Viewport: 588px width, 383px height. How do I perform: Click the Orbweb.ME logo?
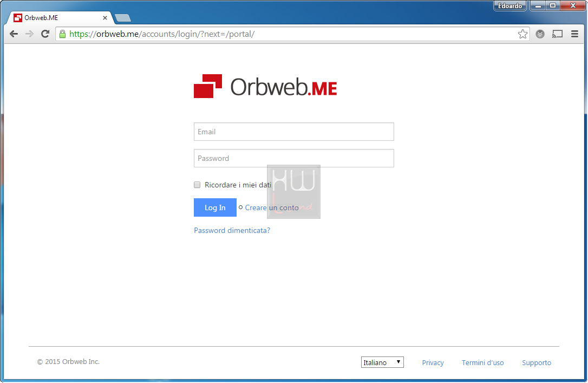point(265,86)
